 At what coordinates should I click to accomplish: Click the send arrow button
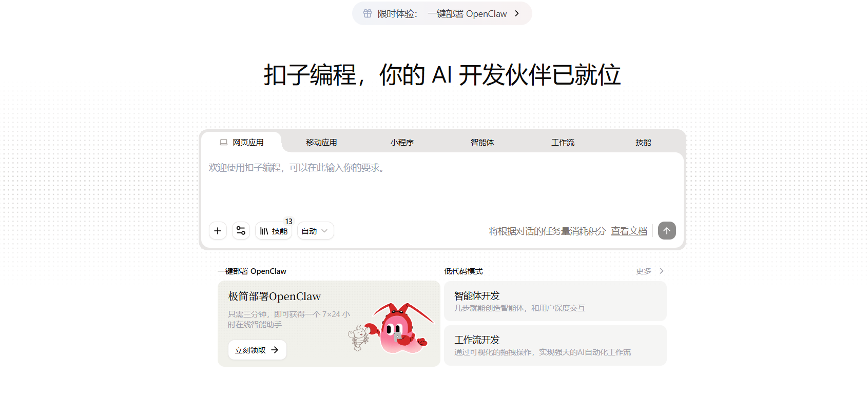(667, 231)
